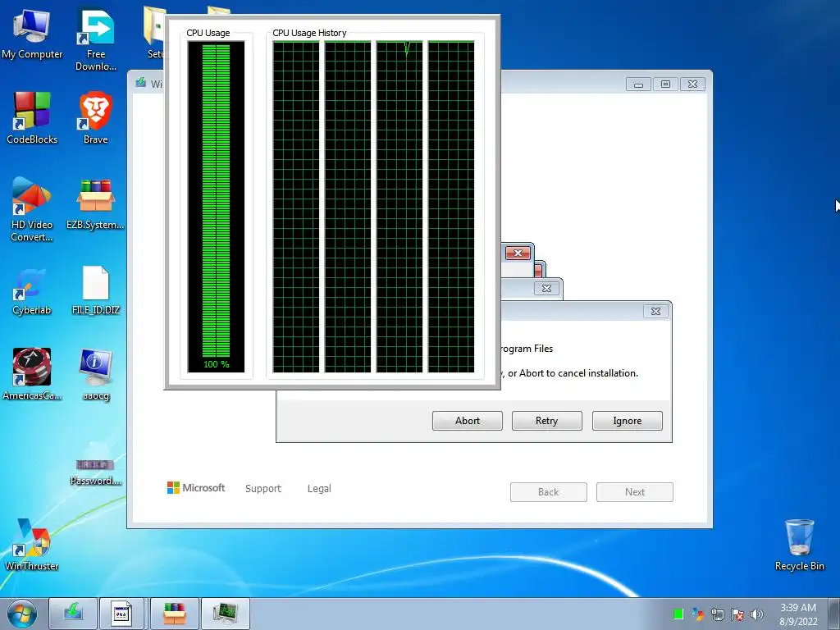The image size is (840, 630).
Task: Open the clock showing 3:39 AM
Action: pos(798,614)
